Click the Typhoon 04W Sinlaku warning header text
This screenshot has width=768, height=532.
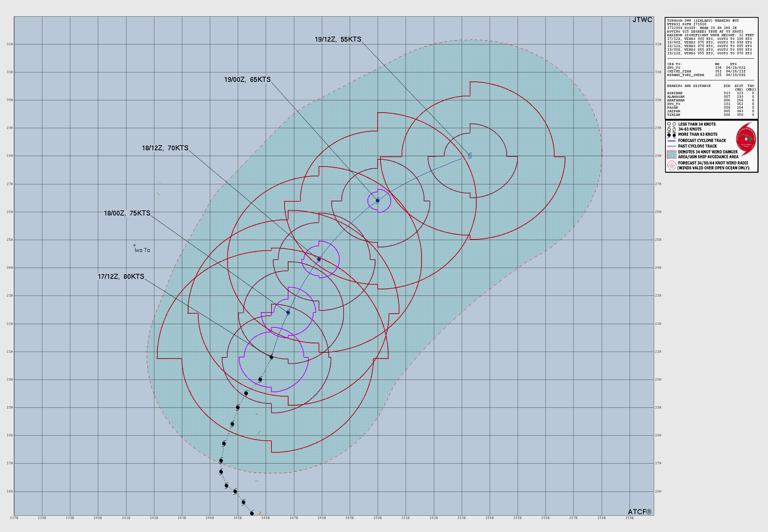click(x=702, y=21)
